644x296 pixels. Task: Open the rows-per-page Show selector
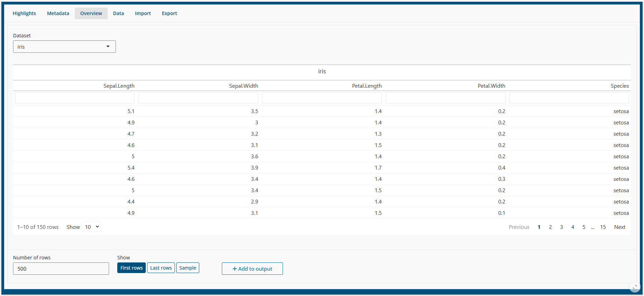91,227
